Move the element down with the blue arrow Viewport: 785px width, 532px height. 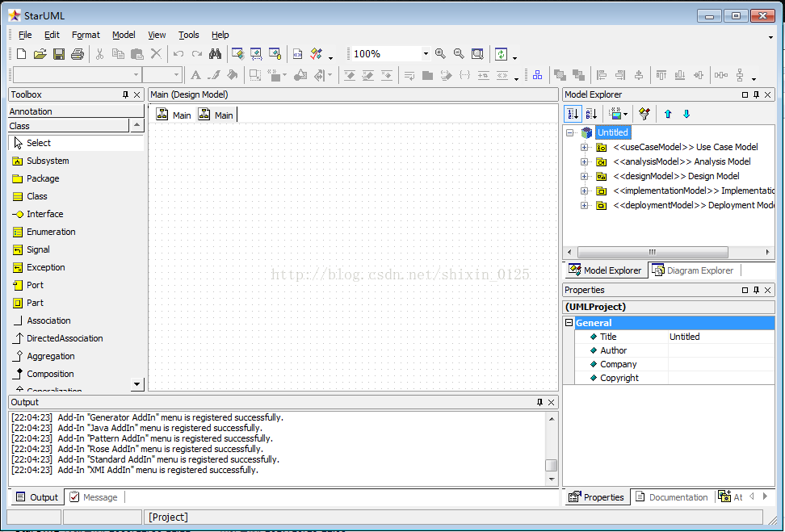pyautogui.click(x=686, y=114)
